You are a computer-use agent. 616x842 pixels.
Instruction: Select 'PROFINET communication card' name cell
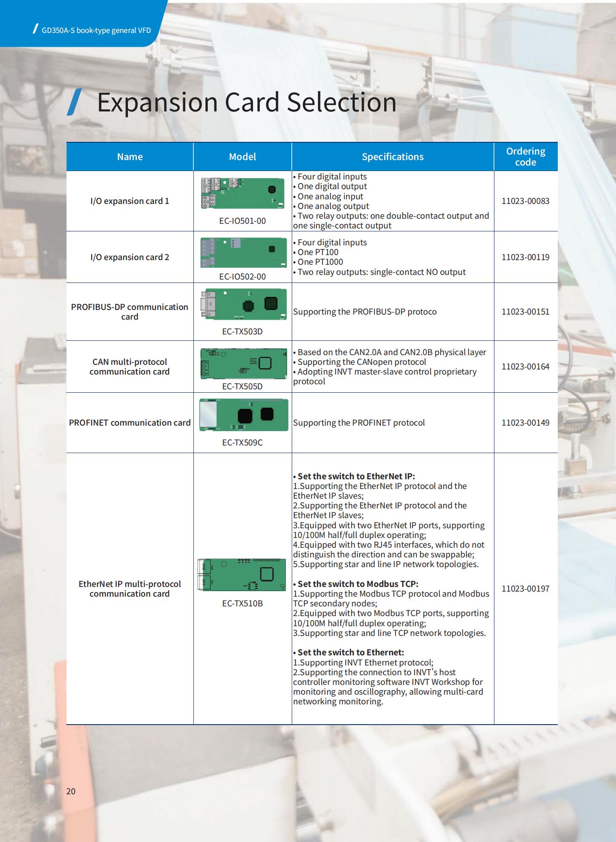130,423
